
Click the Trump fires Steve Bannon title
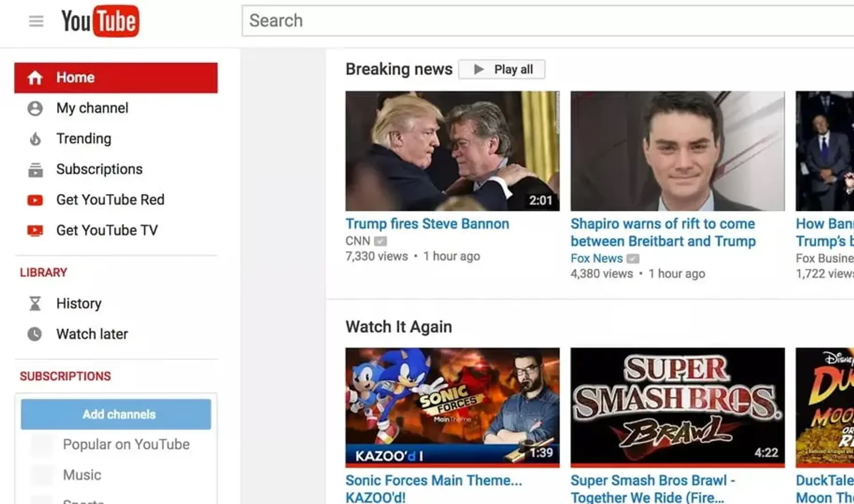(x=427, y=224)
